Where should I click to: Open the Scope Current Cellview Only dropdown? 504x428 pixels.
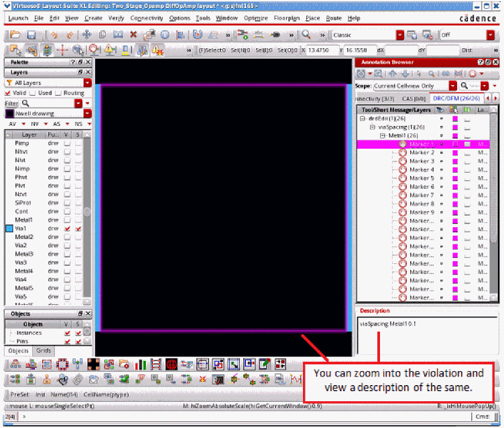[x=452, y=86]
